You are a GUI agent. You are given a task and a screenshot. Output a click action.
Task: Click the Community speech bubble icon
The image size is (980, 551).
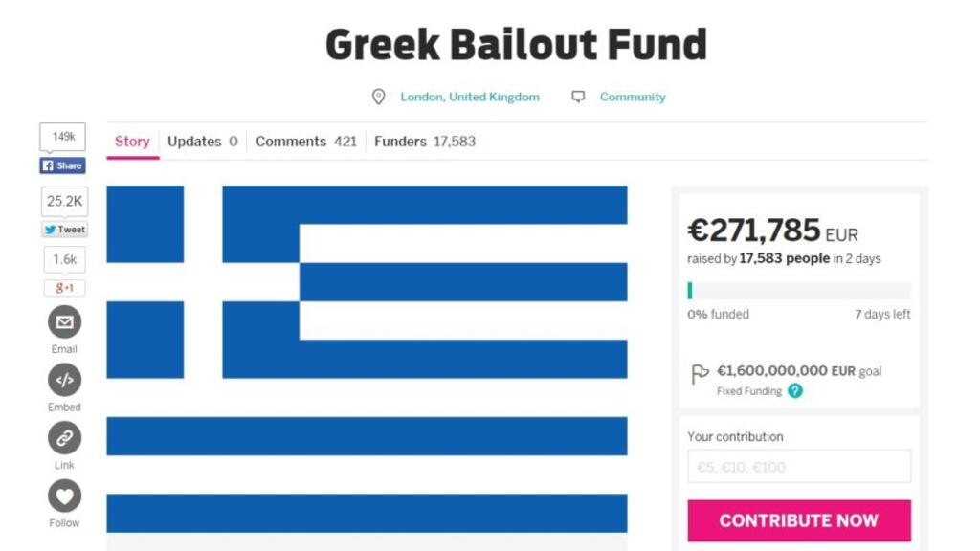tap(578, 97)
